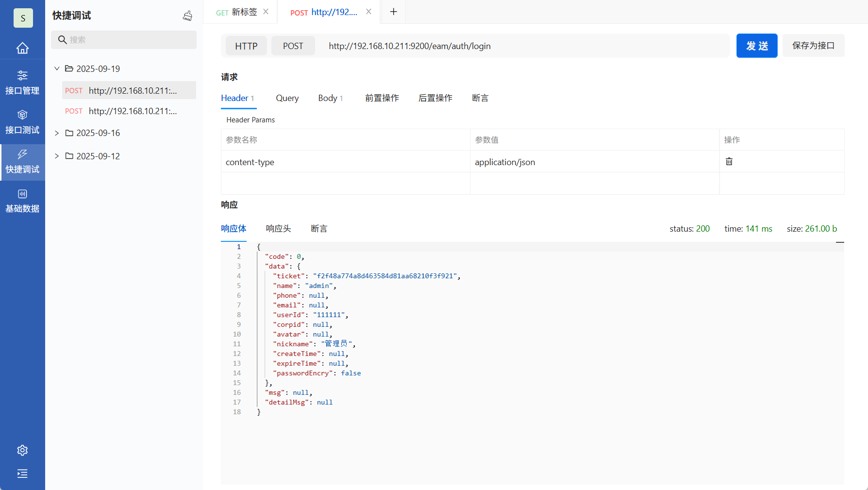Screen dimensions: 868x490
Task: Click the search input field
Action: click(124, 40)
